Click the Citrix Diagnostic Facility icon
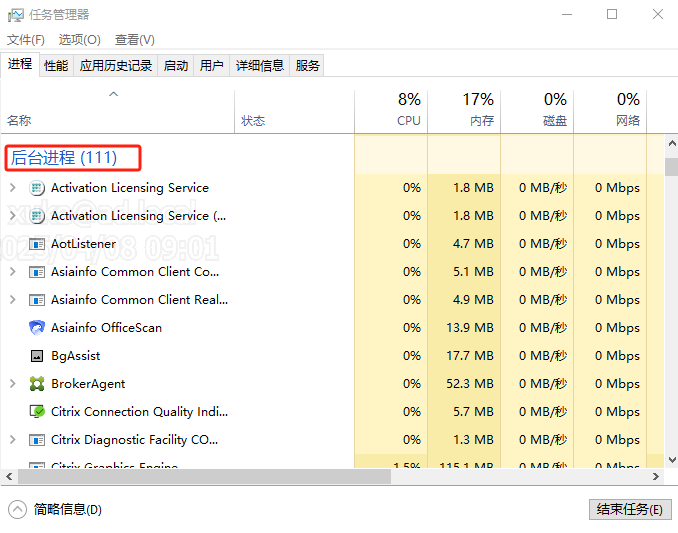Viewport: 678px width, 533px height. pos(37,440)
